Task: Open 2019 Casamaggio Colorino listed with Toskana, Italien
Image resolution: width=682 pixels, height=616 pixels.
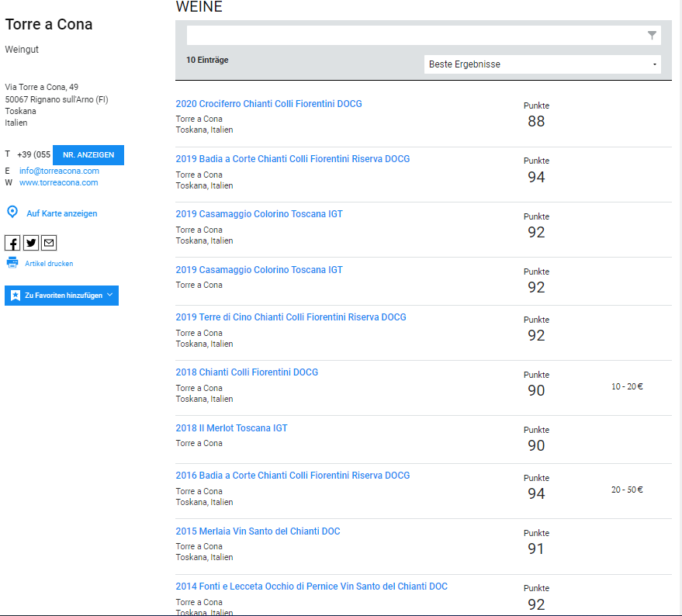Action: tap(259, 214)
